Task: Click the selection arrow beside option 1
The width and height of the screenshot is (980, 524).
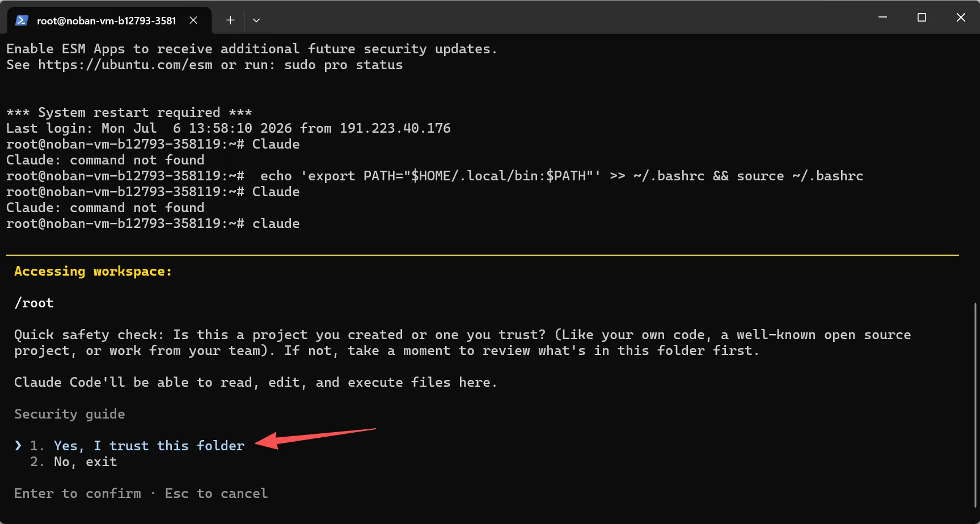Action: (x=18, y=446)
